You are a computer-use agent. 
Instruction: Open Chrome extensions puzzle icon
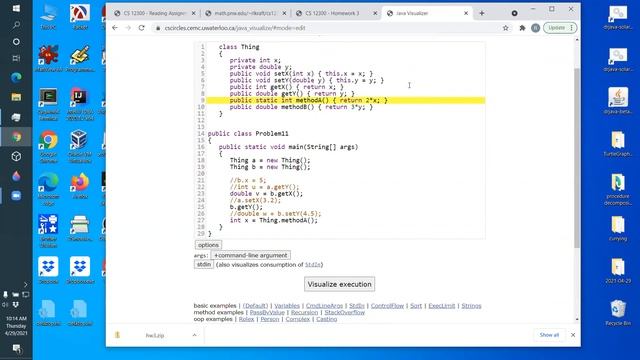522,28
